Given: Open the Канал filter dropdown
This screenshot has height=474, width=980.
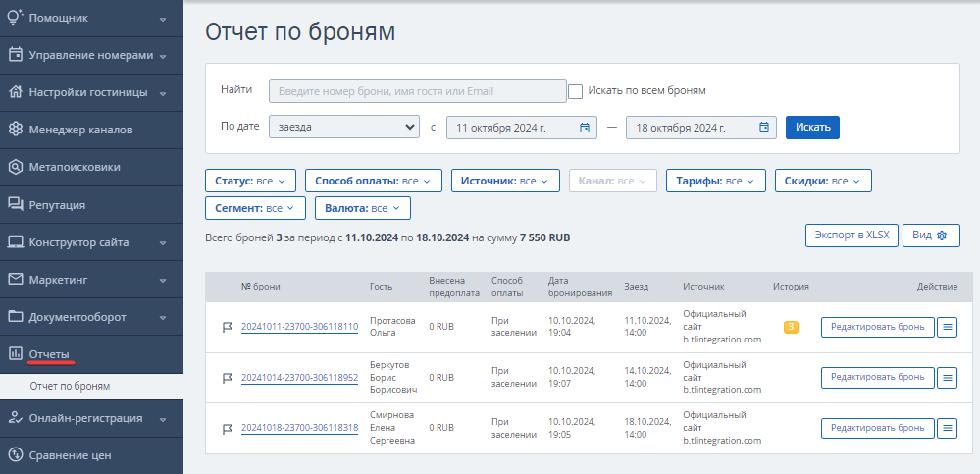Looking at the screenshot, I should [613, 181].
